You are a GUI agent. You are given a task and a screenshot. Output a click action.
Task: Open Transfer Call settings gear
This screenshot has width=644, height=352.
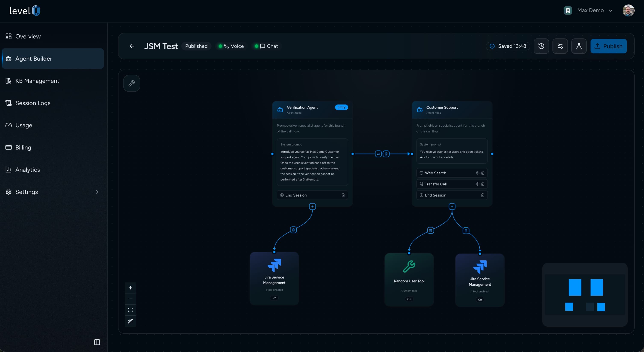(477, 184)
